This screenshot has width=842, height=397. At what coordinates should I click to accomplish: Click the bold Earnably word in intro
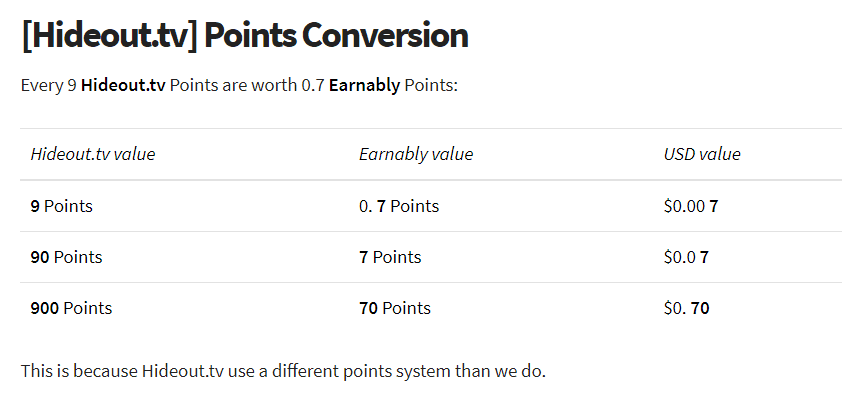coord(365,85)
